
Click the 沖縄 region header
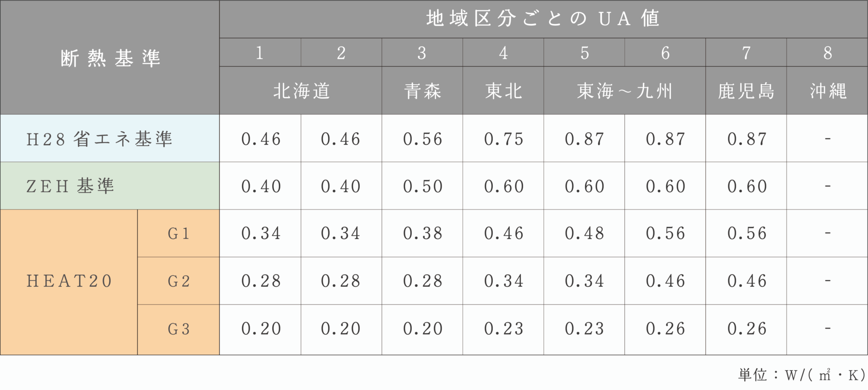coord(827,91)
